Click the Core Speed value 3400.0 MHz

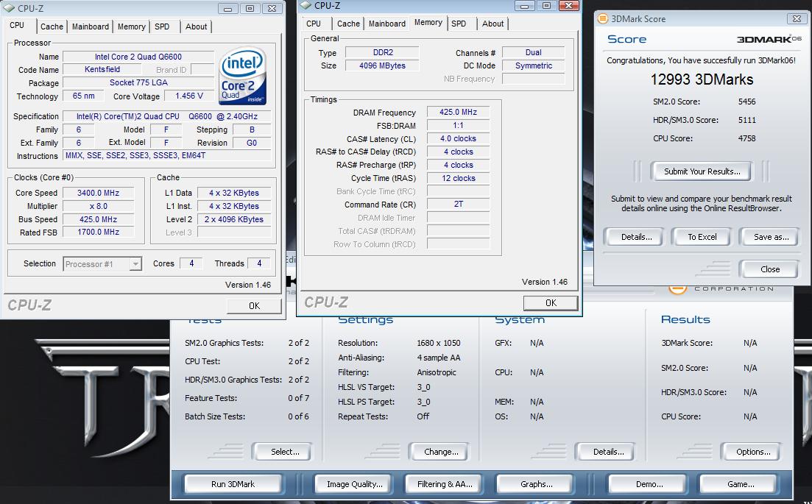click(x=99, y=193)
